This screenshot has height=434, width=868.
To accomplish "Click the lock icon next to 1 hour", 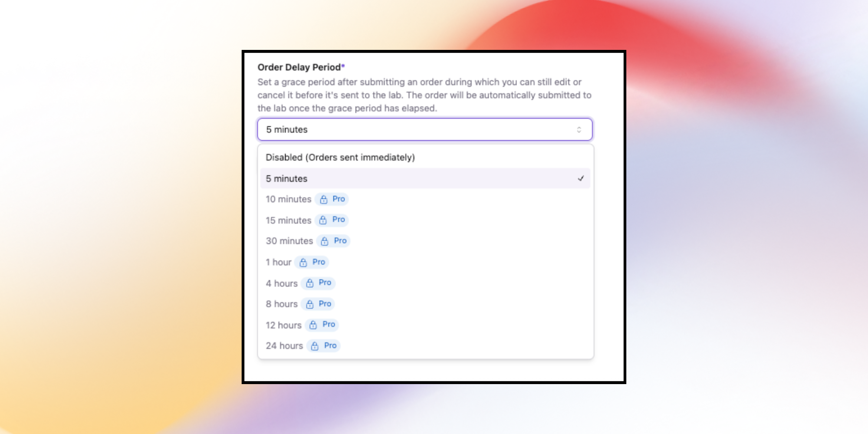I will click(x=302, y=262).
